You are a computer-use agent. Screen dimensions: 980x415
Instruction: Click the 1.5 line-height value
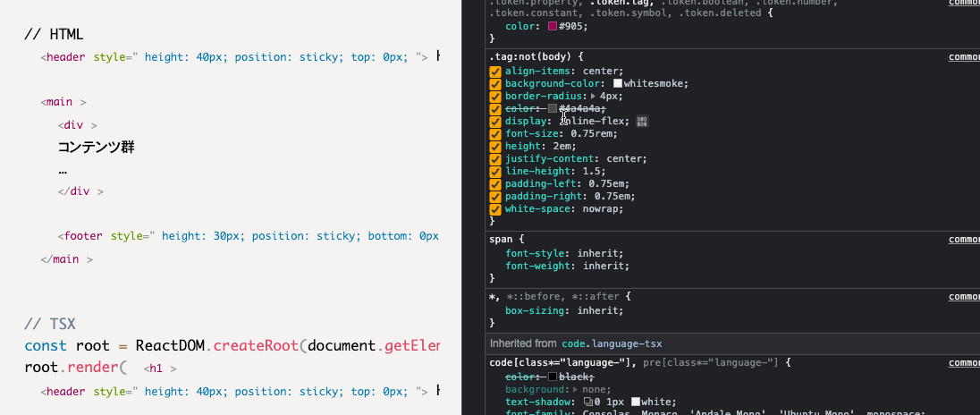click(591, 171)
